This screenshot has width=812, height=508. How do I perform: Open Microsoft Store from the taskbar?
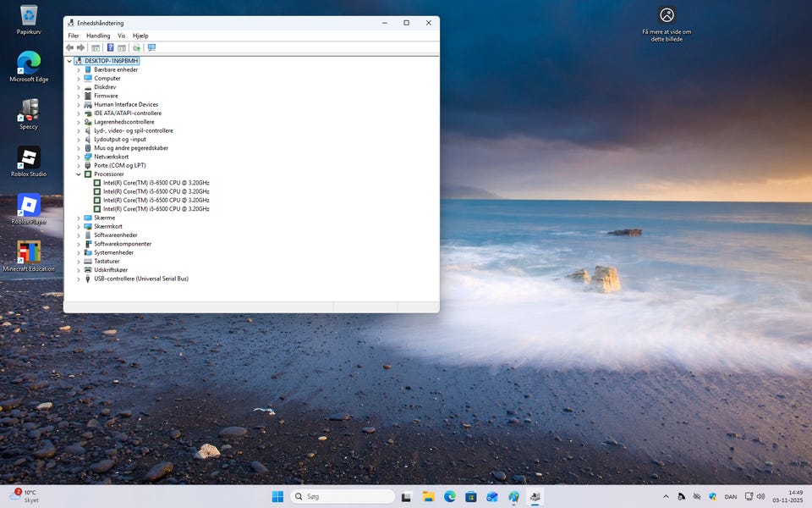(470, 496)
